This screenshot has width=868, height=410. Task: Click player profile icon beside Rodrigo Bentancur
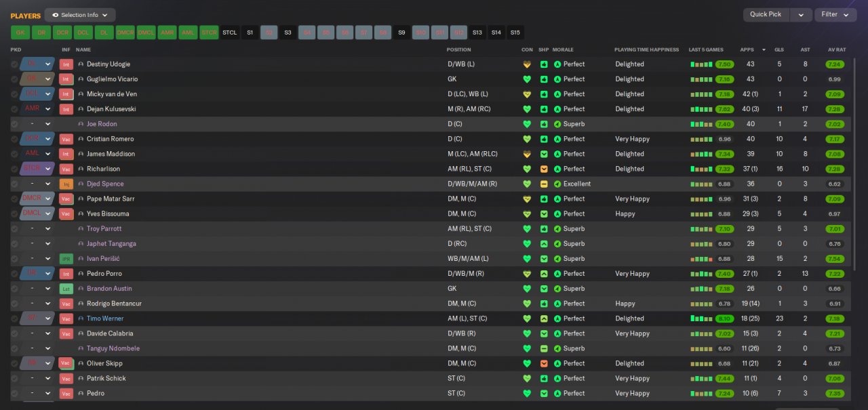coord(81,304)
